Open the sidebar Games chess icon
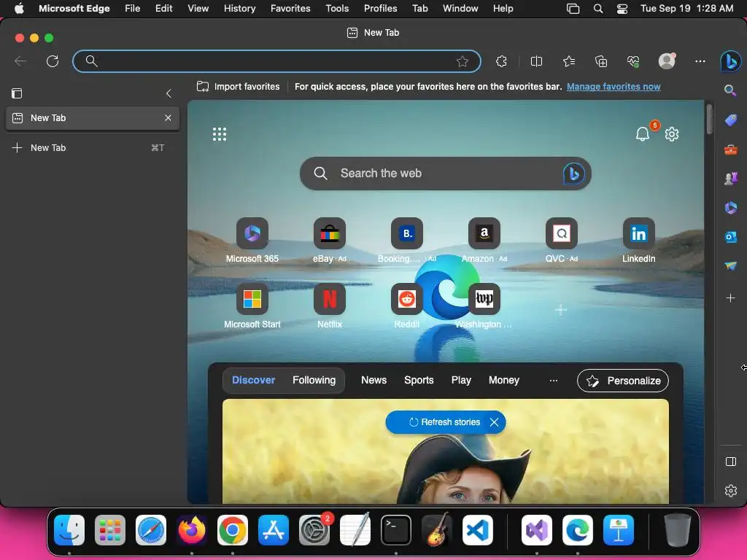Image resolution: width=747 pixels, height=560 pixels. [730, 179]
